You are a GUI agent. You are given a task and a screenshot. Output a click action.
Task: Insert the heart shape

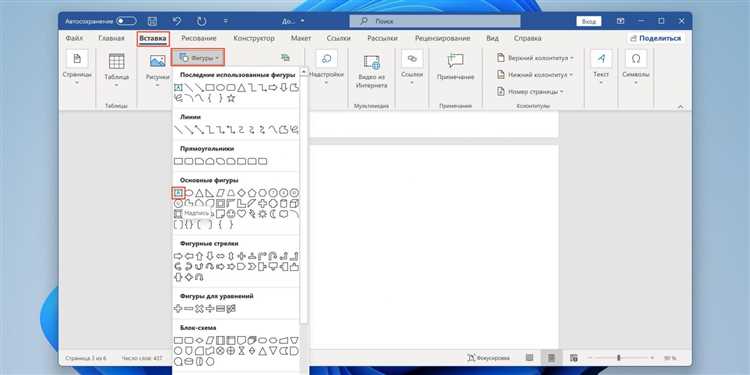241,213
